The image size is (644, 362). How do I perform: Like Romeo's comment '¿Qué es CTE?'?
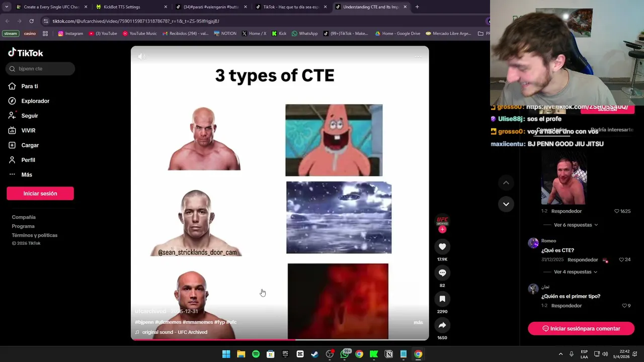coord(621,260)
